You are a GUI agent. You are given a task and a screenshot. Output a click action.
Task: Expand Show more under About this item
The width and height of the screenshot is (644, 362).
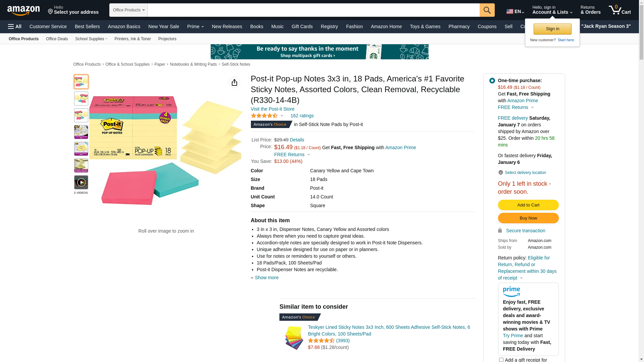(266, 278)
